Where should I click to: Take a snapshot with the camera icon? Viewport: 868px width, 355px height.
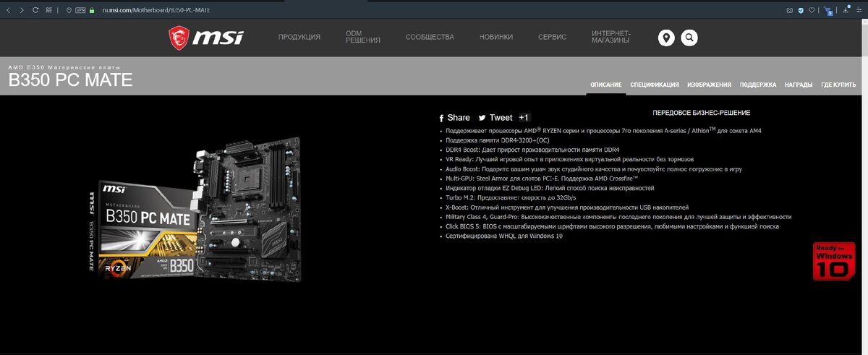(790, 11)
